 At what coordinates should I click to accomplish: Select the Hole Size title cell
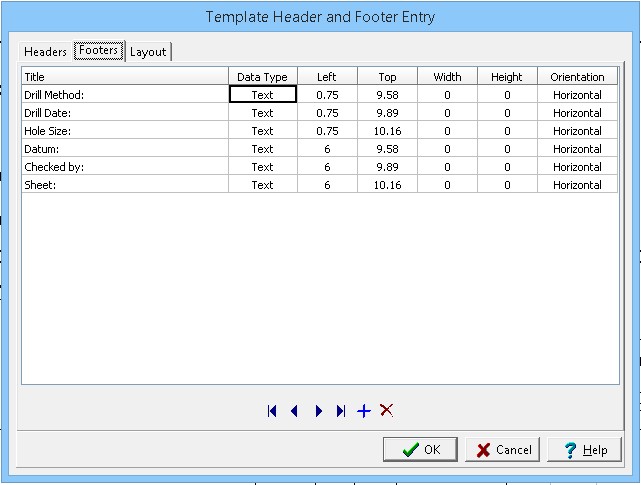[x=124, y=131]
